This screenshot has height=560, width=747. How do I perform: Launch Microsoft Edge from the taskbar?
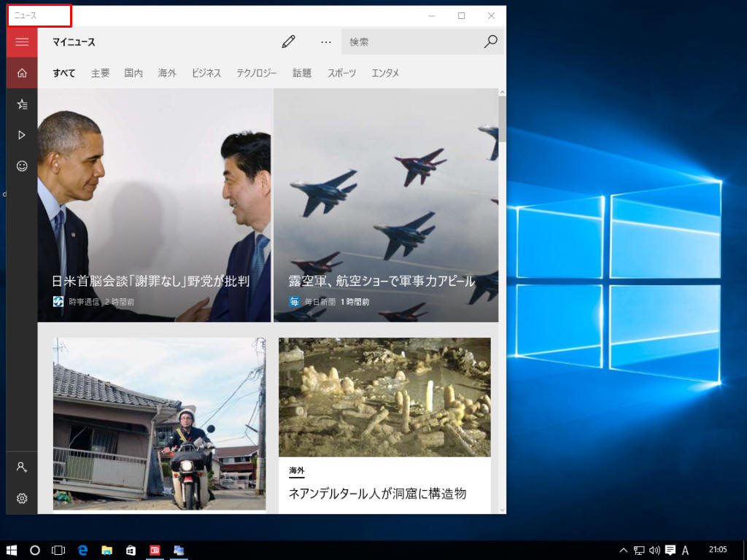pos(82,551)
